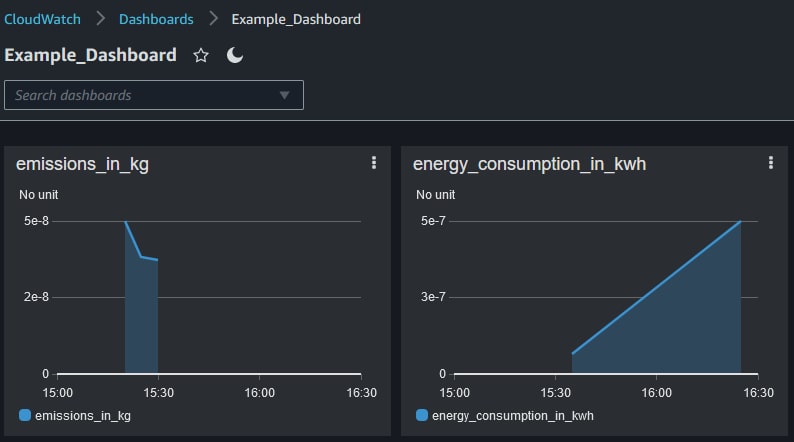The image size is (794, 442).
Task: Click the first breadcrumb chevron after CloudWatch
Action: tap(100, 19)
